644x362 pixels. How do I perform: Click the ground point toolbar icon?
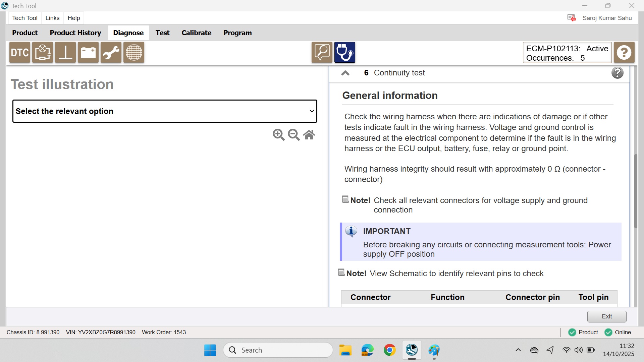(x=65, y=53)
